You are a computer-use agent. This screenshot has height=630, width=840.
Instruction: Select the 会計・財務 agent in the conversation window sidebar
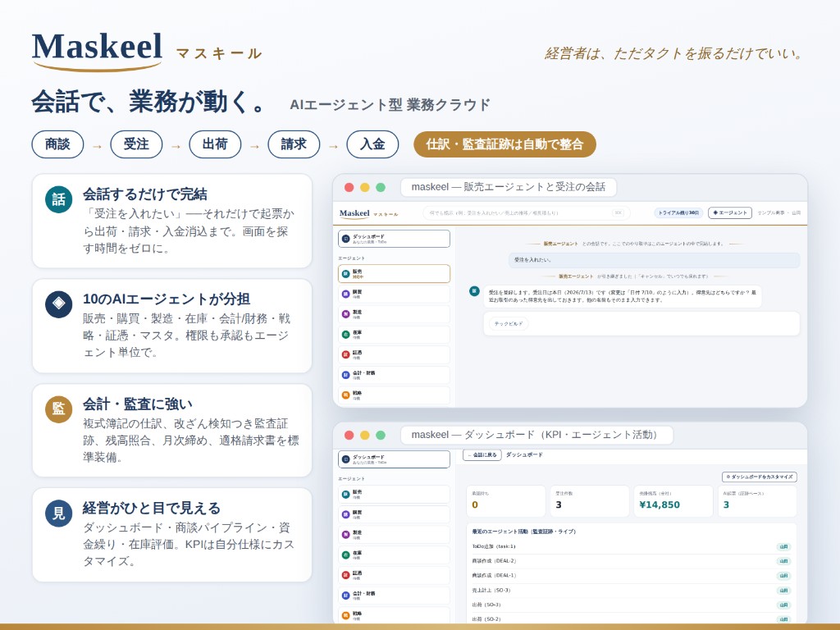pyautogui.click(x=394, y=375)
